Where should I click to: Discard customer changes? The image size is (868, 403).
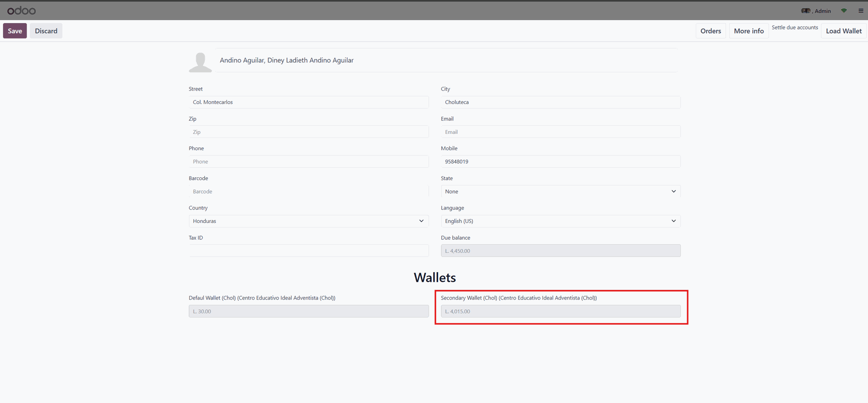pos(46,31)
